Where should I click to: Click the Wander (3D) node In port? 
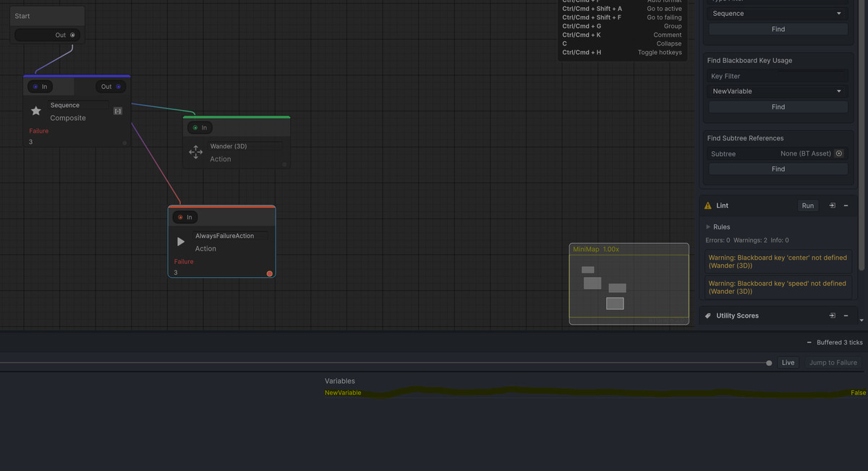195,128
